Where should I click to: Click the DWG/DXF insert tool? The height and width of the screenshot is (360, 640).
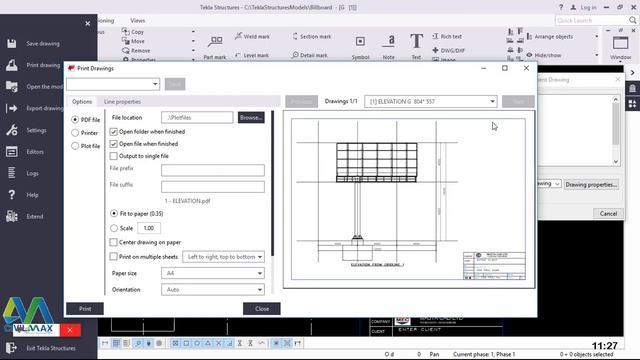click(449, 50)
